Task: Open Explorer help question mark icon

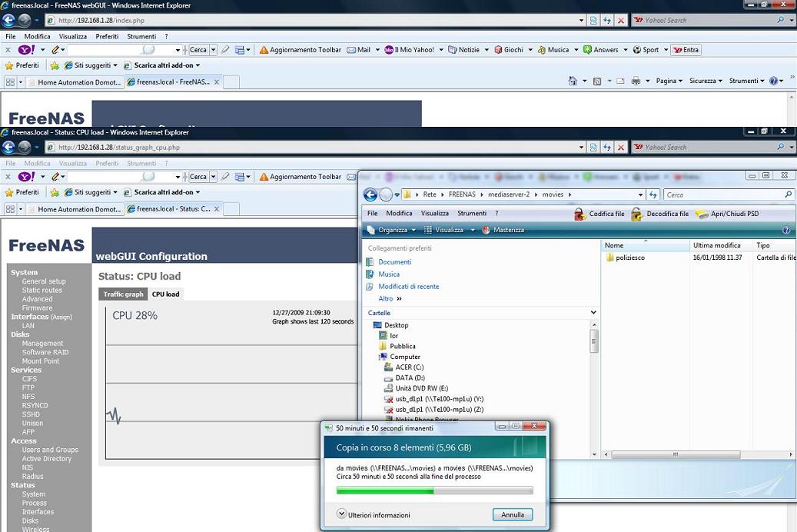Action: pyautogui.click(x=785, y=230)
